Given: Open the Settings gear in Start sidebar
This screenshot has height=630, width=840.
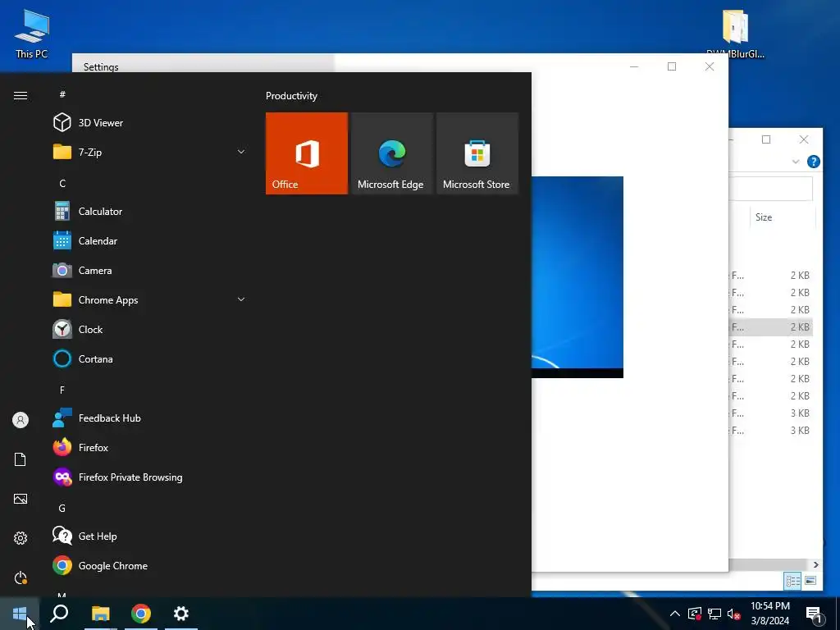Looking at the screenshot, I should click(x=21, y=538).
